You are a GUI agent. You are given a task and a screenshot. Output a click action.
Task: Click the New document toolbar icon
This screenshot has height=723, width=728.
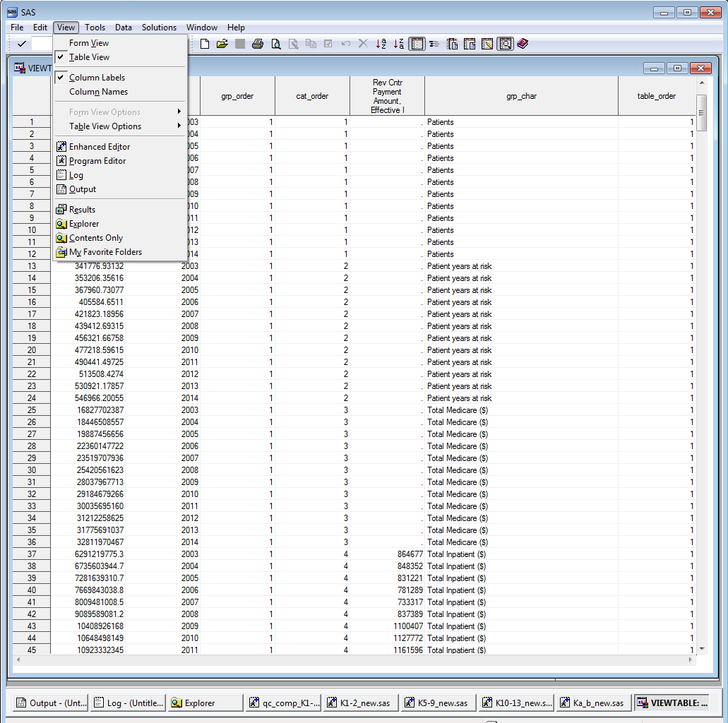[205, 44]
